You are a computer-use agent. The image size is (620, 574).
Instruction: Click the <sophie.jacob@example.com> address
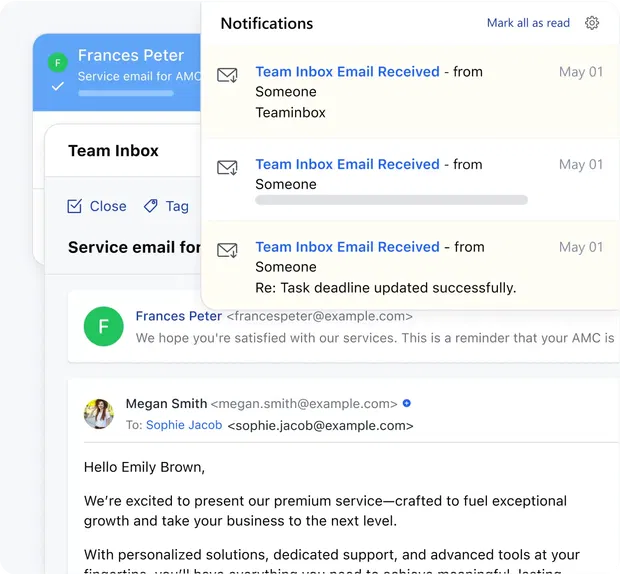point(320,425)
